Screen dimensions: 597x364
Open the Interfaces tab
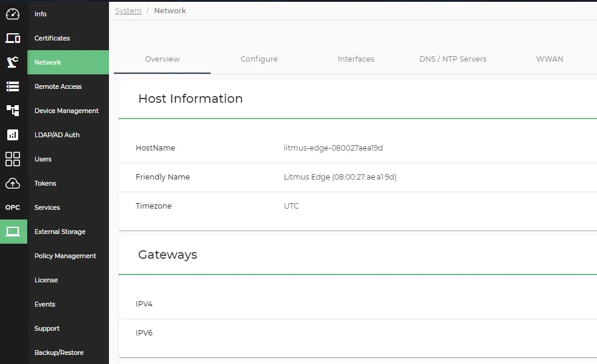point(356,59)
